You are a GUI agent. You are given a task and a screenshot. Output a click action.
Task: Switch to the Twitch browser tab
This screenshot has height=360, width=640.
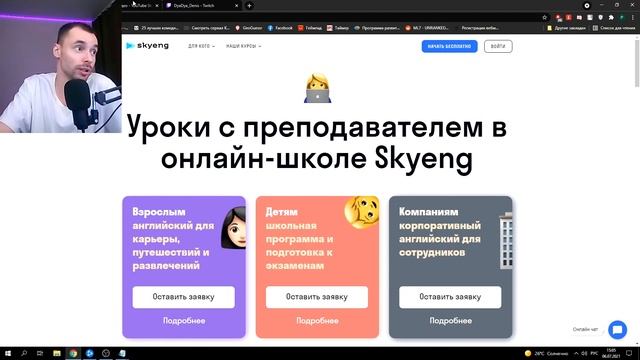201,6
